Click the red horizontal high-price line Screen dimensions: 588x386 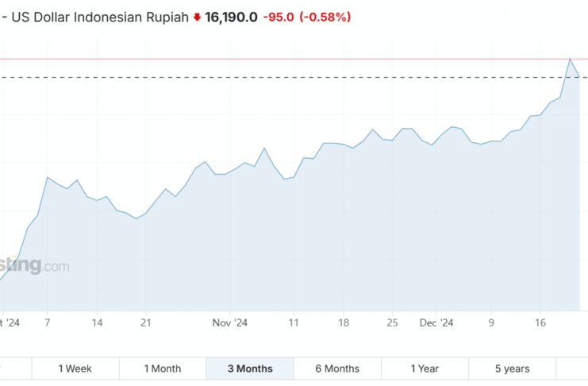pos(238,59)
